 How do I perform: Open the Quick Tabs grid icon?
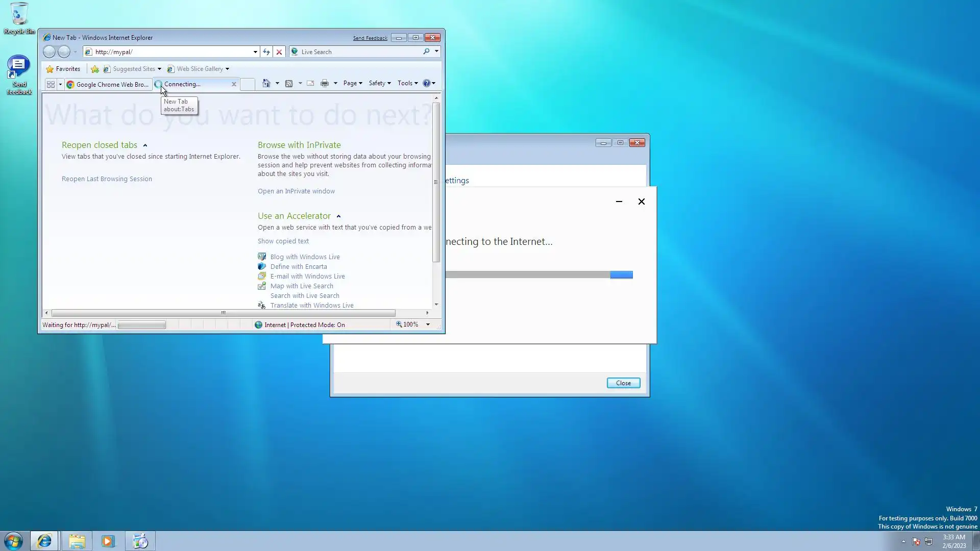coord(51,84)
